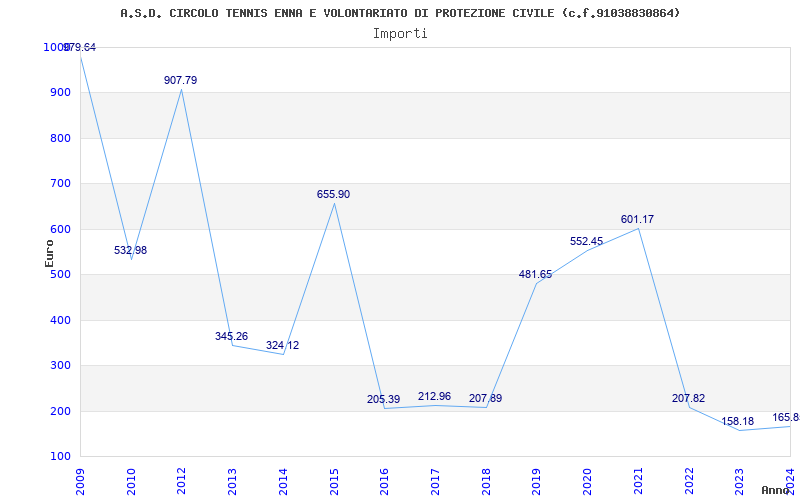Select the 158.18 data label
The width and height of the screenshot is (800, 500).
tap(737, 422)
